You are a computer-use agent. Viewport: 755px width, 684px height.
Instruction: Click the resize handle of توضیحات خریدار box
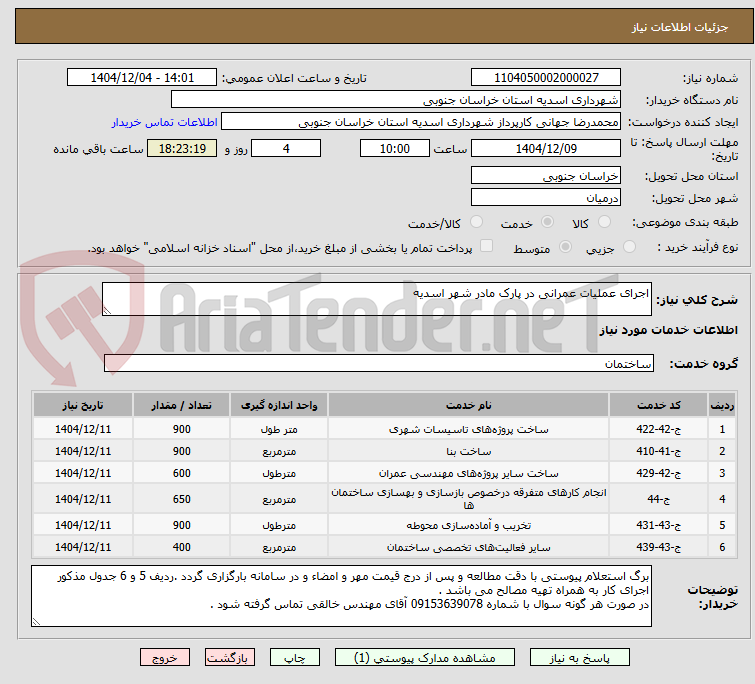[36, 621]
